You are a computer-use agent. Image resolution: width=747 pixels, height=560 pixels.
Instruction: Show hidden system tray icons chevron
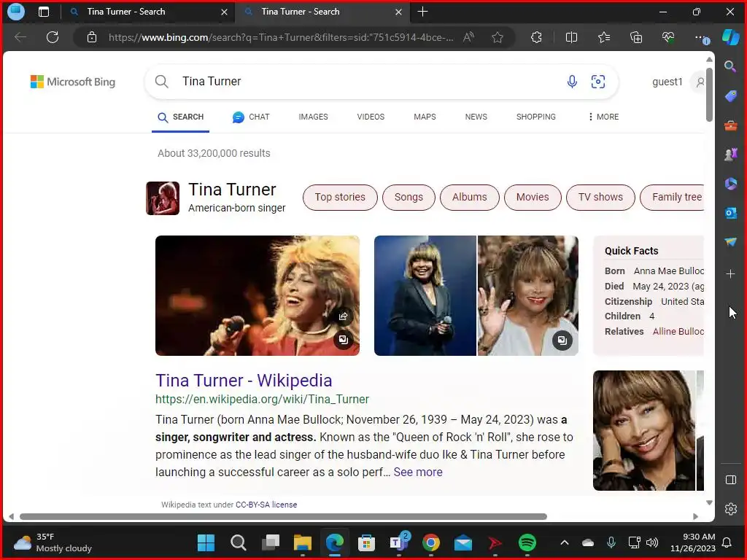tap(565, 542)
